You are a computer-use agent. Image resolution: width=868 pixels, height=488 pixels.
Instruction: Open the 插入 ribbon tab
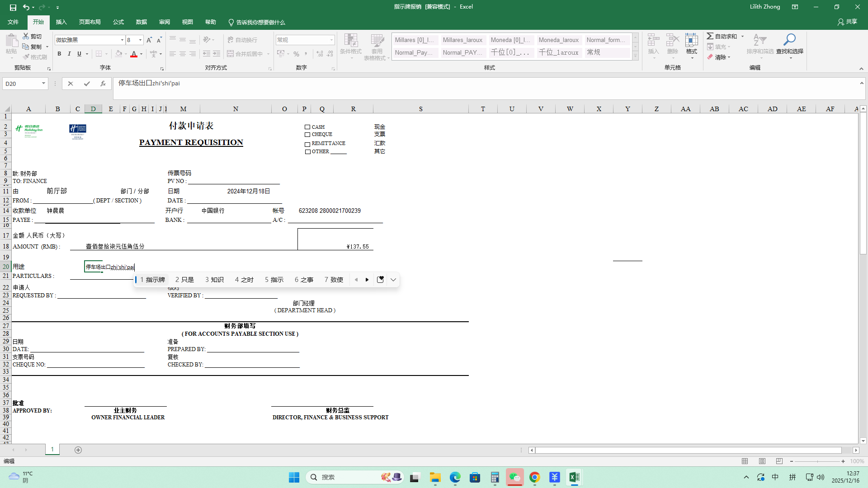tap(61, 22)
